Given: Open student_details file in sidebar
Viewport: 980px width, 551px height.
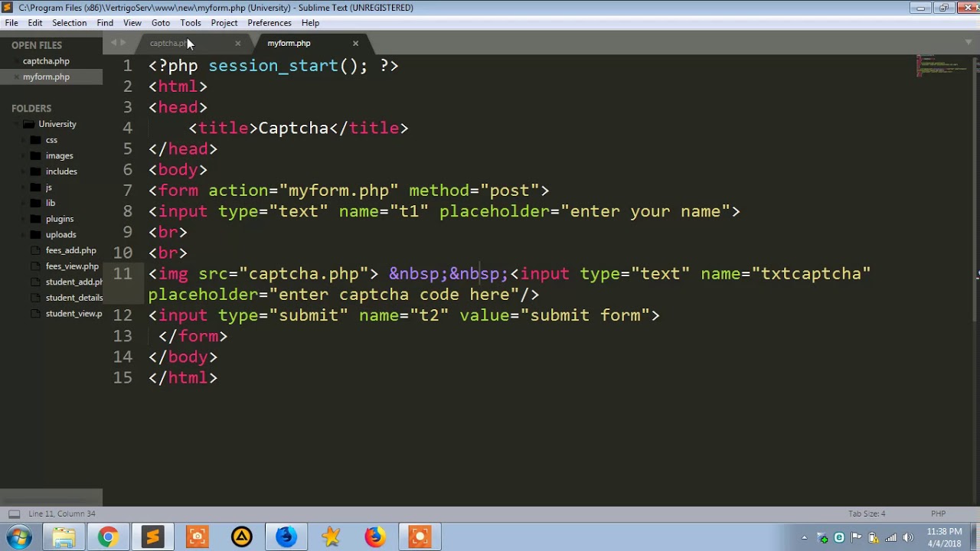Looking at the screenshot, I should 74,298.
